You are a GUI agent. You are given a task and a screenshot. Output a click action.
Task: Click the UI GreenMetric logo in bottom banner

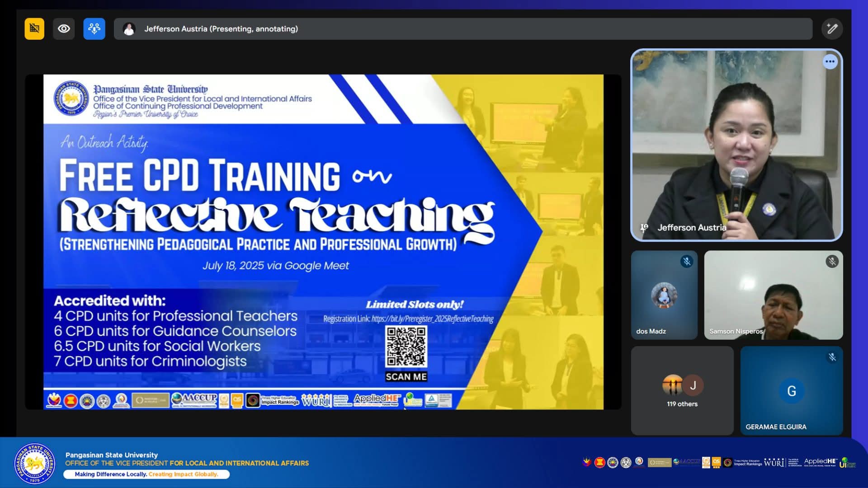[848, 462]
